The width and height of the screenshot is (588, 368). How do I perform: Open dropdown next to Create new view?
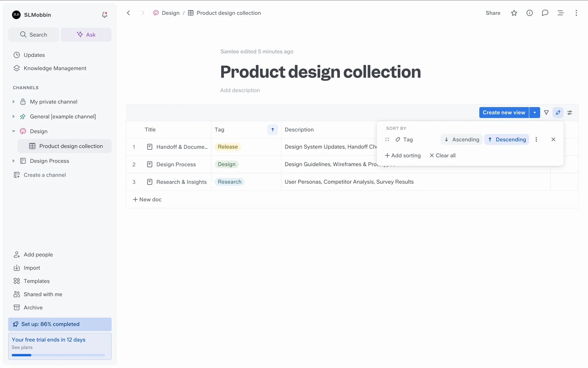(534, 113)
